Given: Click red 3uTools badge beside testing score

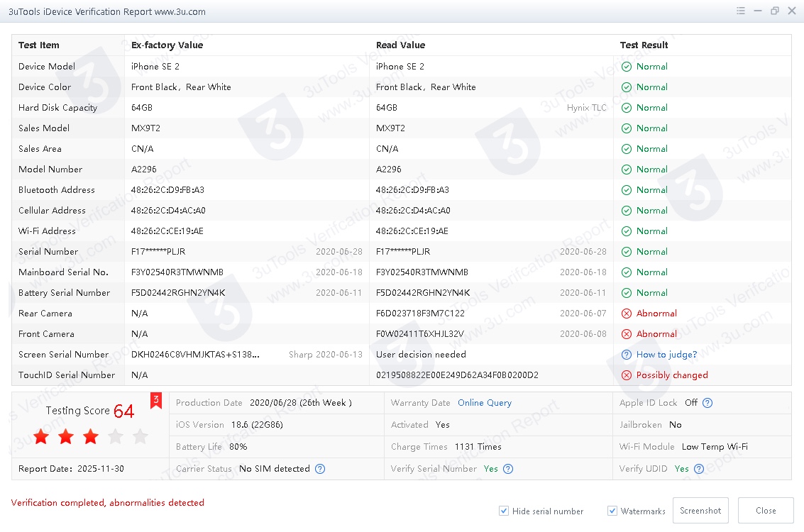Looking at the screenshot, I should tap(156, 401).
